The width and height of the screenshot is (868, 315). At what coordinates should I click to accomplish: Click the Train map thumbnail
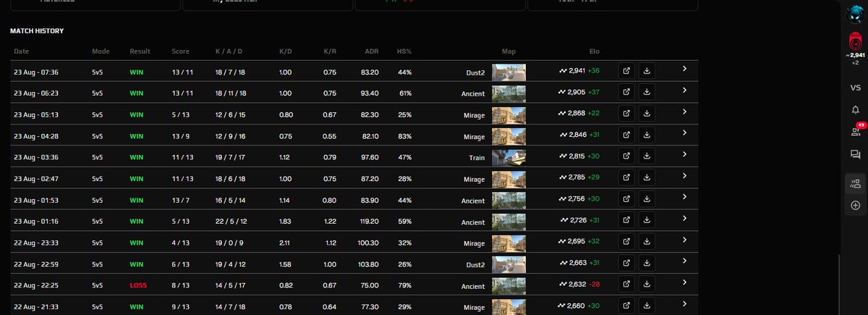click(509, 156)
